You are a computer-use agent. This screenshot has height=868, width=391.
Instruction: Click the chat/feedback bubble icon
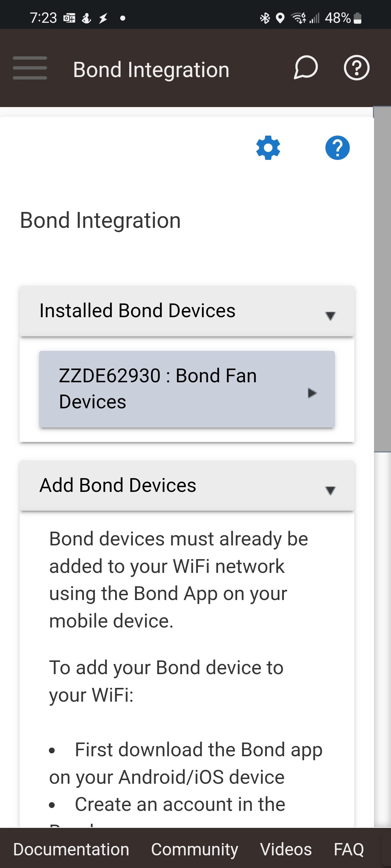[305, 67]
